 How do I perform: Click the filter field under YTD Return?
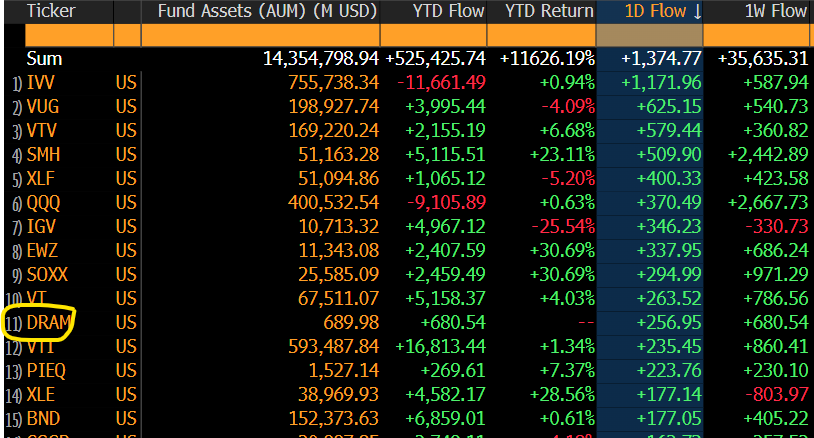[542, 35]
